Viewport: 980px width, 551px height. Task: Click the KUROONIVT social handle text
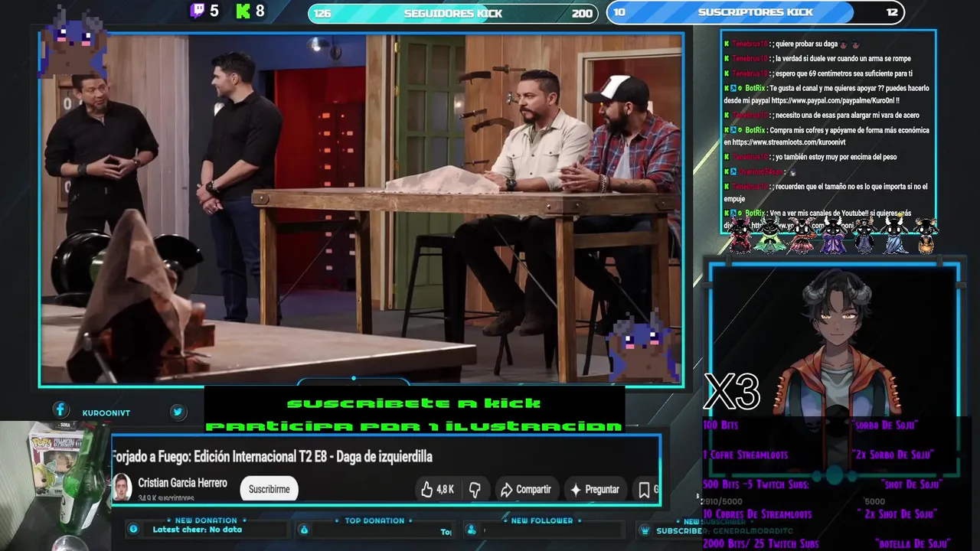tap(106, 412)
